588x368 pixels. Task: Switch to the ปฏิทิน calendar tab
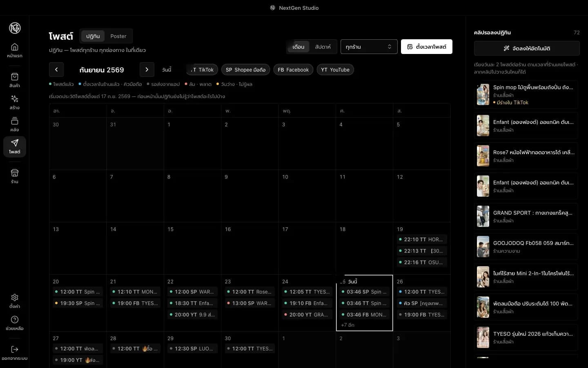[x=93, y=36]
